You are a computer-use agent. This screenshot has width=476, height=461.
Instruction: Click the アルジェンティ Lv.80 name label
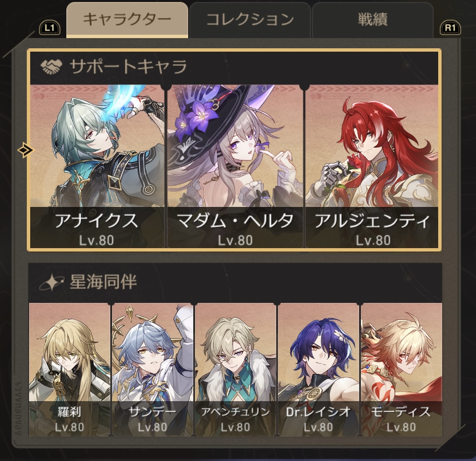click(x=372, y=228)
